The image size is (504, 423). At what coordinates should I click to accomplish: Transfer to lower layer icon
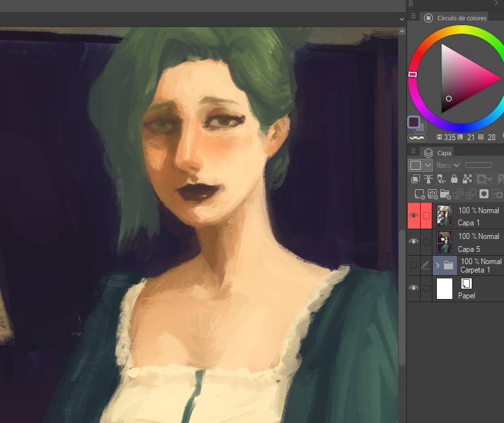click(x=458, y=194)
